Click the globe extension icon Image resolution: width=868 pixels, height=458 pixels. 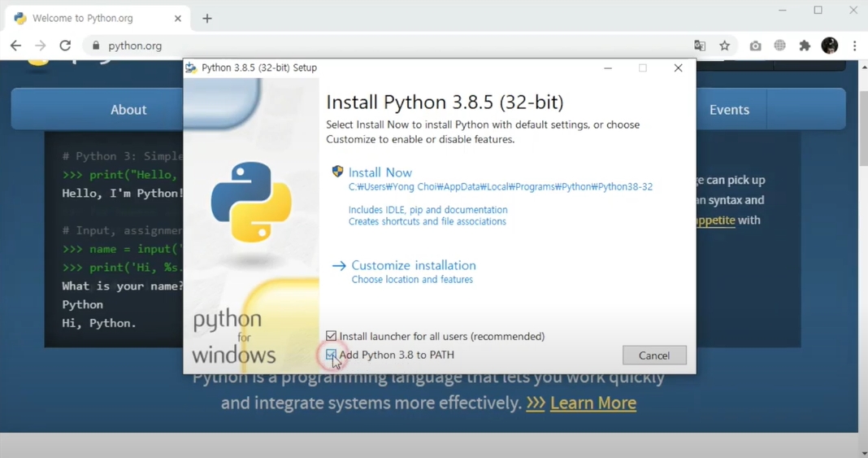tap(780, 46)
